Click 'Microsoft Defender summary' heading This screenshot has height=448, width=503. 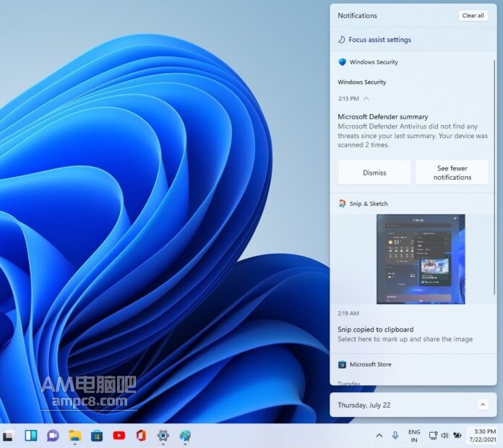pos(383,117)
